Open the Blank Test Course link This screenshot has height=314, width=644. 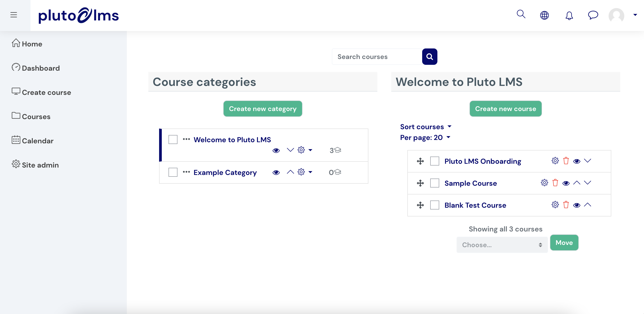pos(475,205)
